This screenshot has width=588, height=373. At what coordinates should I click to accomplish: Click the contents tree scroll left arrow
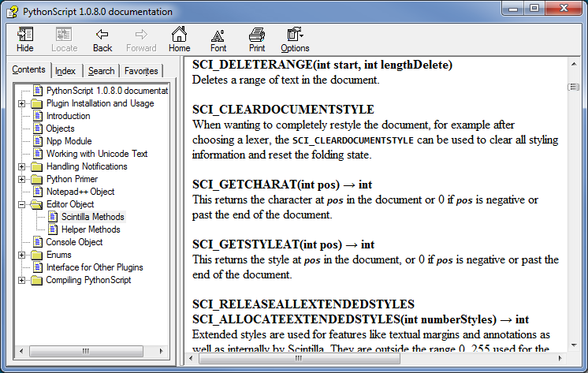click(21, 351)
